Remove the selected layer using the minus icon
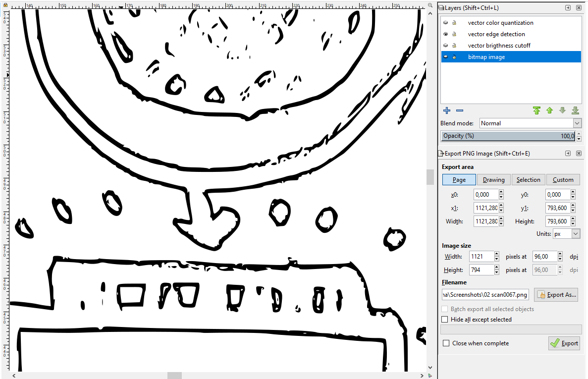This screenshot has width=588, height=379. [x=459, y=110]
